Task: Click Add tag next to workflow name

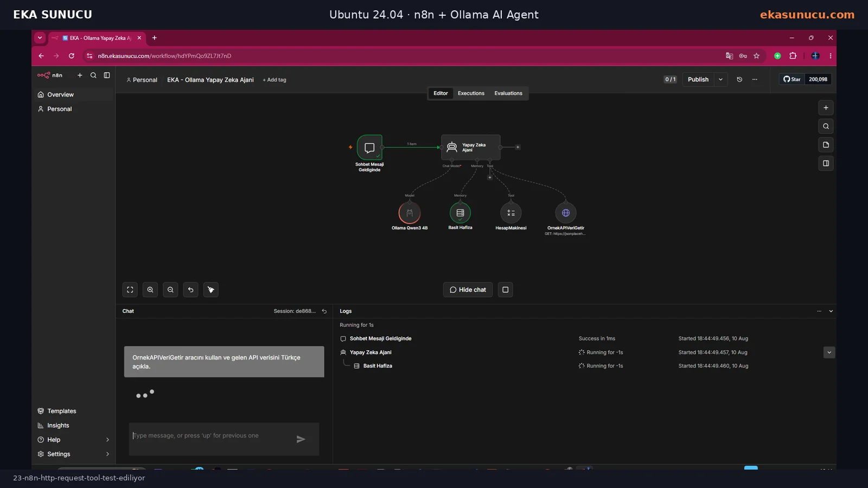Action: coord(275,80)
